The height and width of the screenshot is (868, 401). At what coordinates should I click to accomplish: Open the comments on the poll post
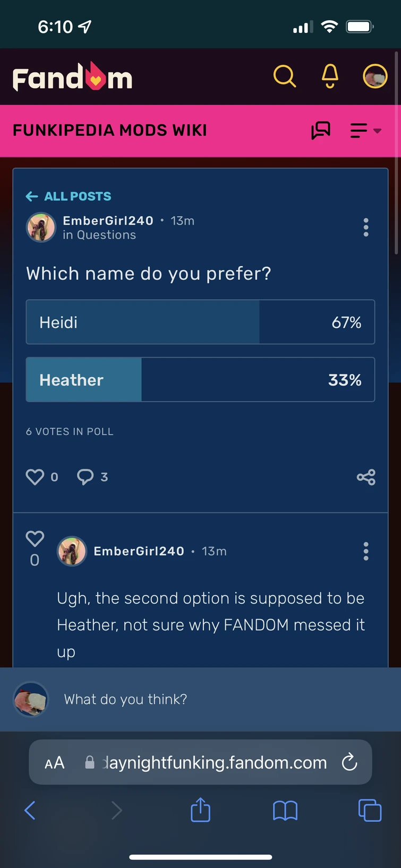85,476
